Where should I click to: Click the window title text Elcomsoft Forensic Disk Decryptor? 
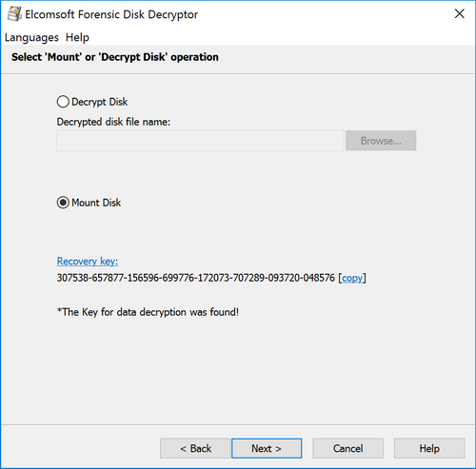coord(111,14)
